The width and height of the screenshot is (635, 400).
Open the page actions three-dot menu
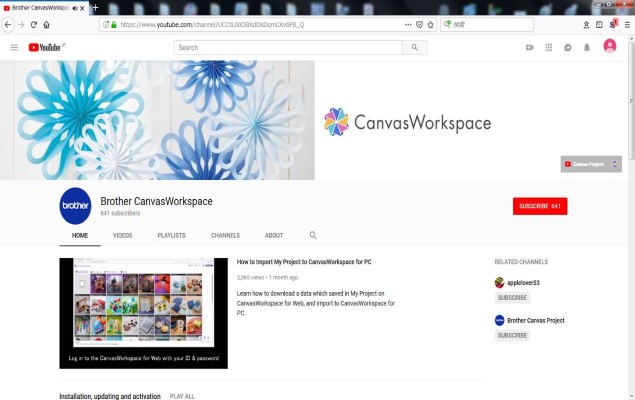pos(408,25)
